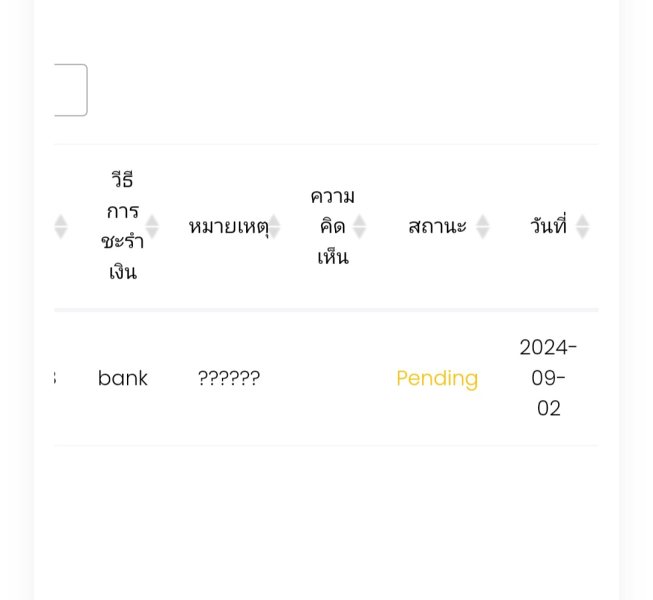Click the หมายเหตุ column header label
This screenshot has width=653, height=600.
[228, 227]
